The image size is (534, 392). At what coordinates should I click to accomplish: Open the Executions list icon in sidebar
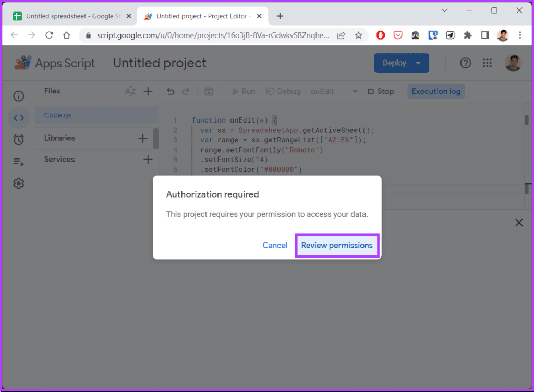click(19, 162)
